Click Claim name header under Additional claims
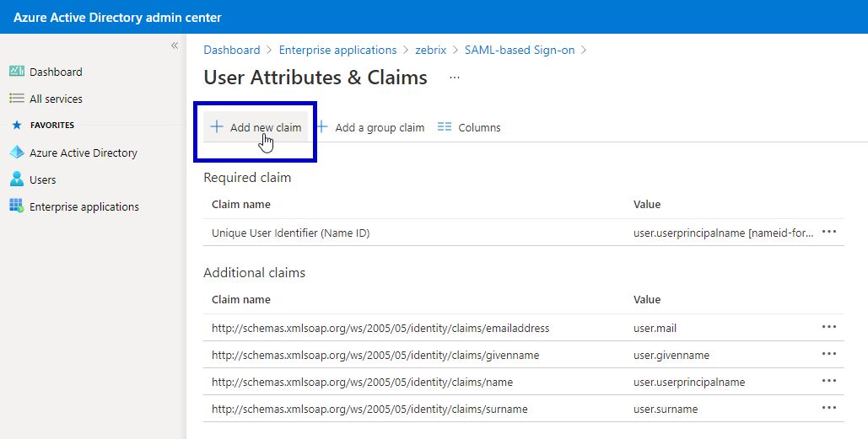The width and height of the screenshot is (868, 439). pos(240,299)
